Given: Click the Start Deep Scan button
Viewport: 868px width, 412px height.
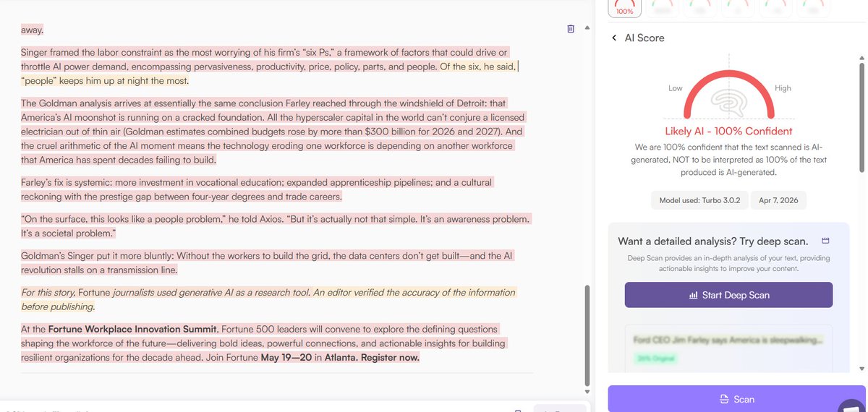Looking at the screenshot, I should click(728, 295).
